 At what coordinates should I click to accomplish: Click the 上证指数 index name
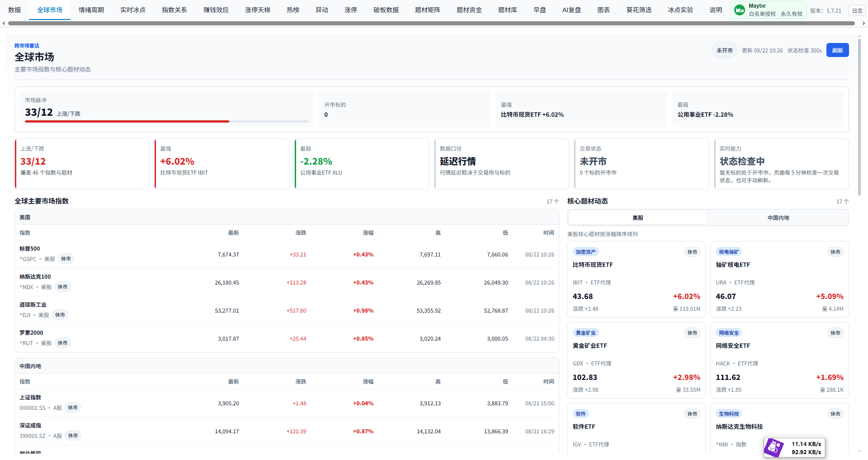click(x=30, y=397)
